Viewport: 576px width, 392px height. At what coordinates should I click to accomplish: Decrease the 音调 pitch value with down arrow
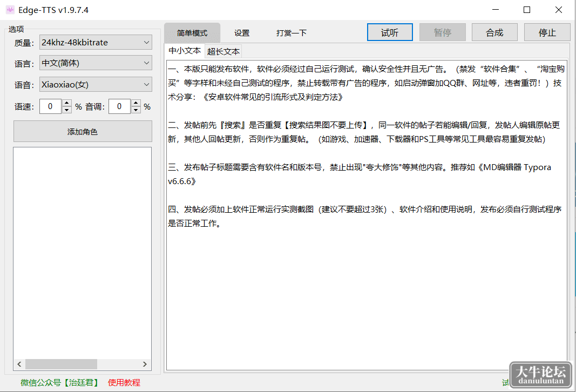point(136,110)
